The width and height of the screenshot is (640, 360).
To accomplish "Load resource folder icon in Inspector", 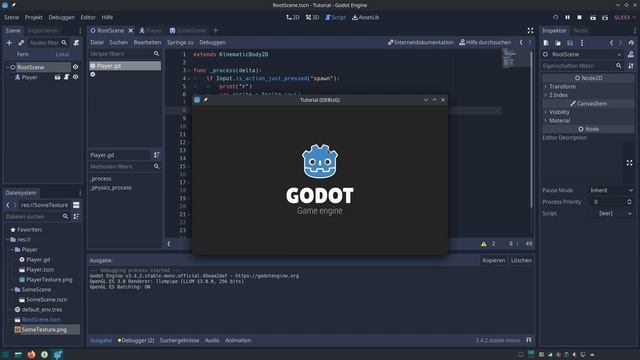I will [558, 43].
